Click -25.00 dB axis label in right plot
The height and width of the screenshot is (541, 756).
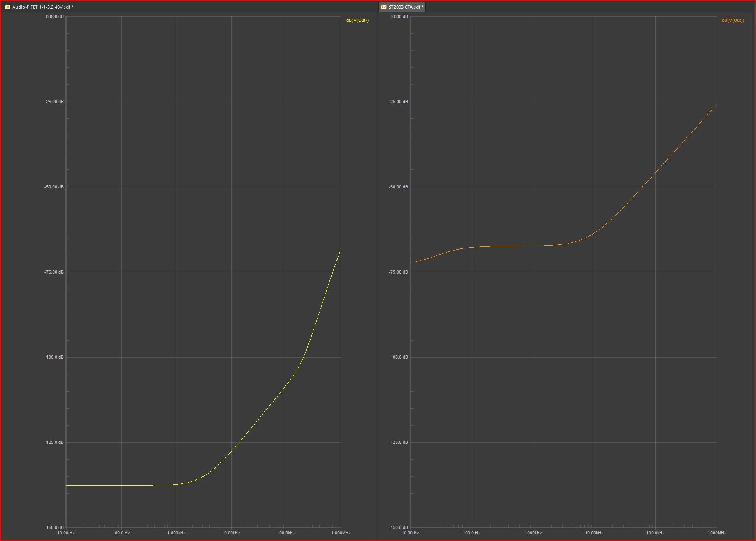(x=398, y=102)
